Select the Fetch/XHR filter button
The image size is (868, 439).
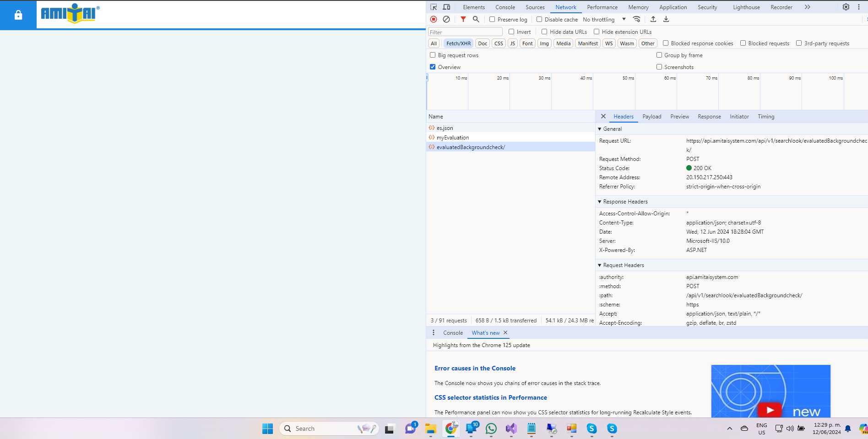(458, 43)
